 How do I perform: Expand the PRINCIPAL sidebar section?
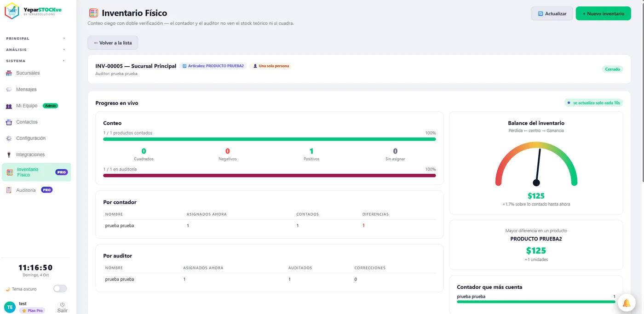point(35,39)
